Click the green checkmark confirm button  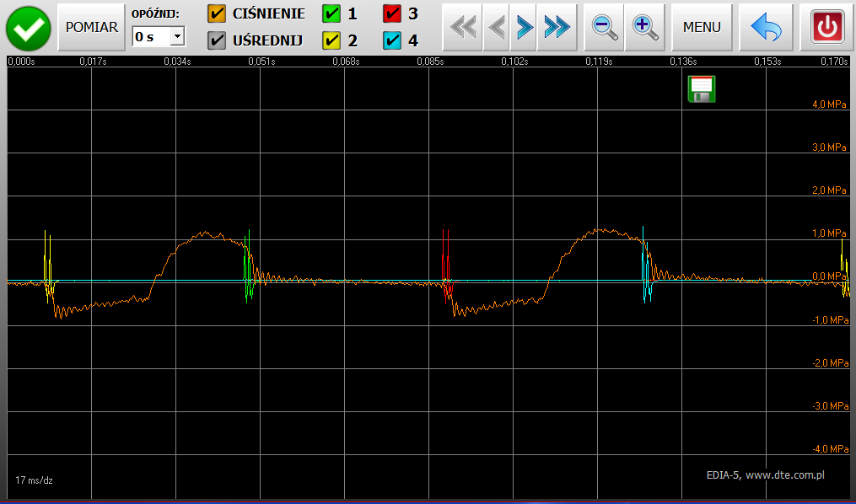(29, 29)
